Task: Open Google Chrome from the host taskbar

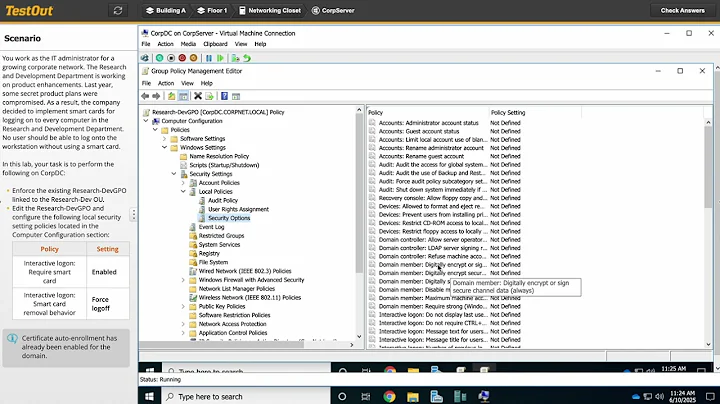Action: tap(389, 396)
